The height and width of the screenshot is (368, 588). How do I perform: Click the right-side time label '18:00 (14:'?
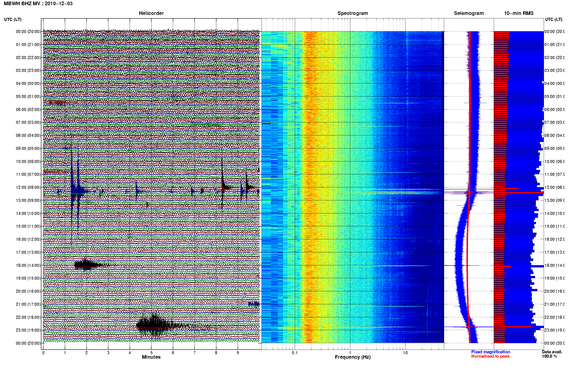[555, 265]
